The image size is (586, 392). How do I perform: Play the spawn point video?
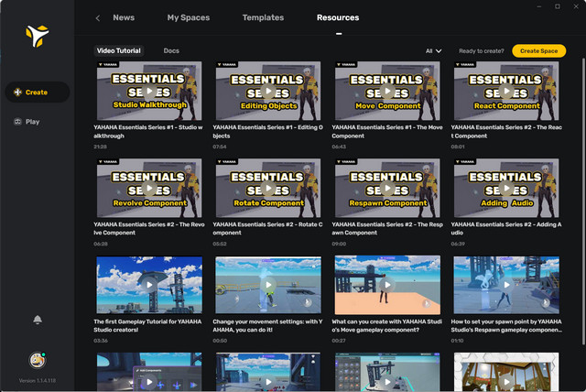[x=506, y=285]
